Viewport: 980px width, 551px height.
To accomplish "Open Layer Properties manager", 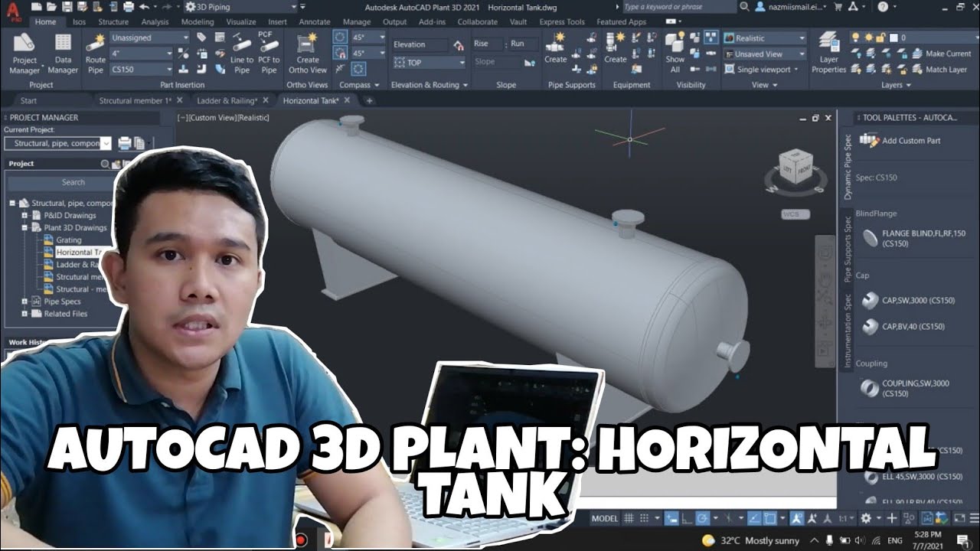I will click(829, 53).
